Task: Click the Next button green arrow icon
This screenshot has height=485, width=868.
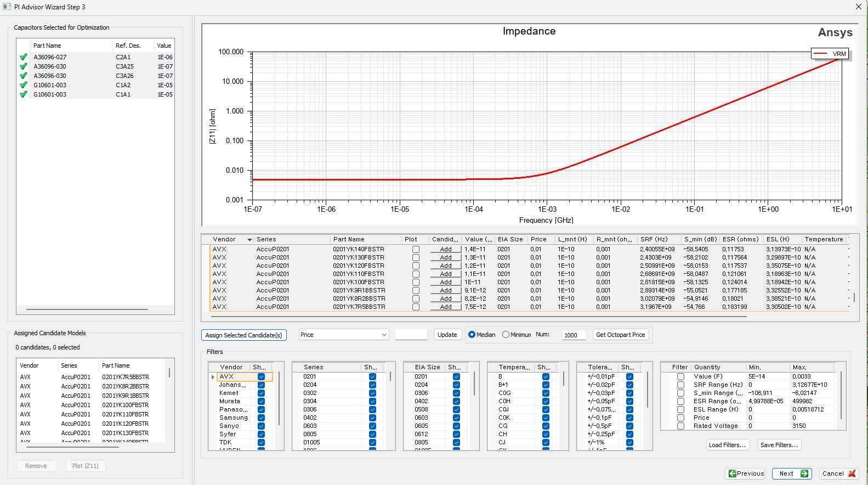Action: pyautogui.click(x=804, y=473)
